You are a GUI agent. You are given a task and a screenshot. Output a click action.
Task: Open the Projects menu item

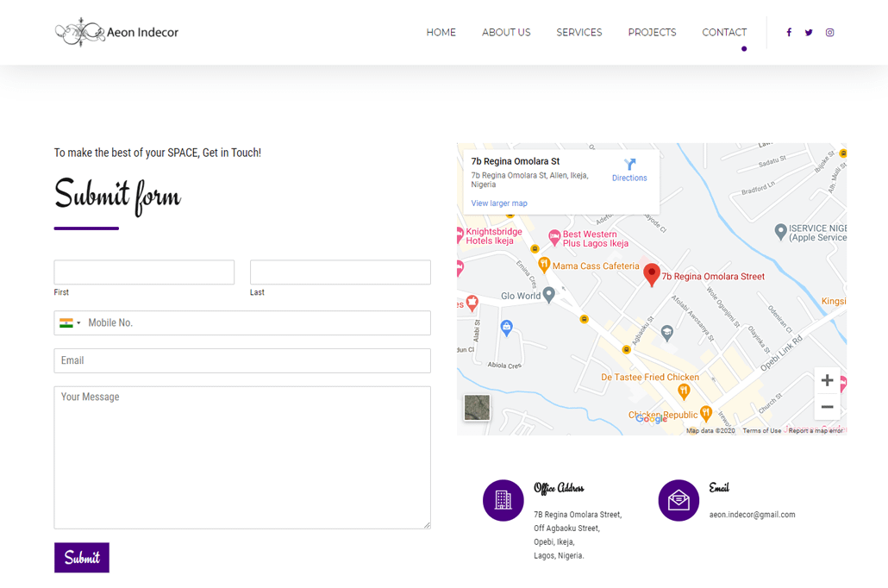click(652, 33)
